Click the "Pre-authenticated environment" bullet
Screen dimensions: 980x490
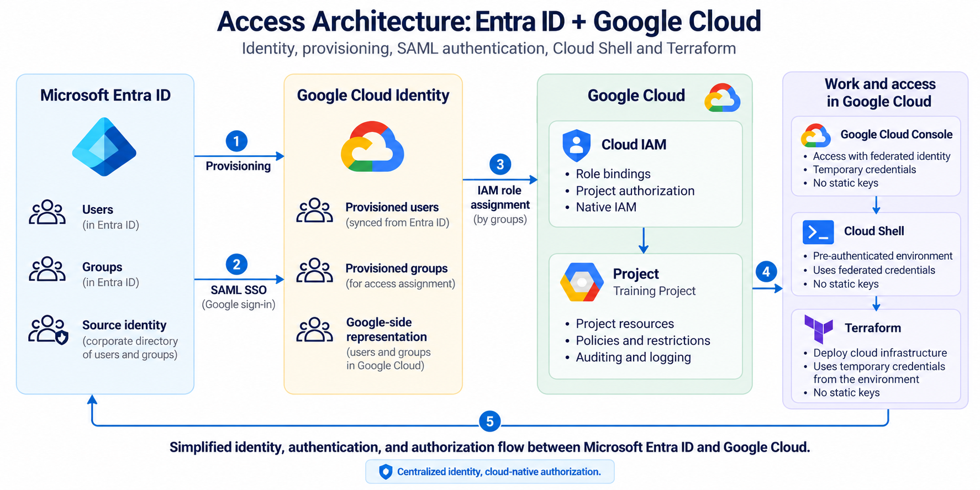tap(883, 256)
